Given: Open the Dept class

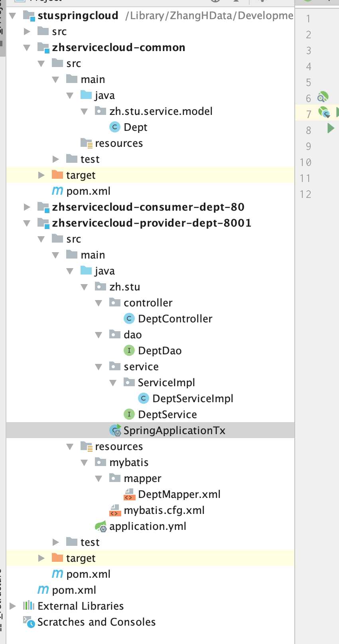Looking at the screenshot, I should click(x=135, y=127).
